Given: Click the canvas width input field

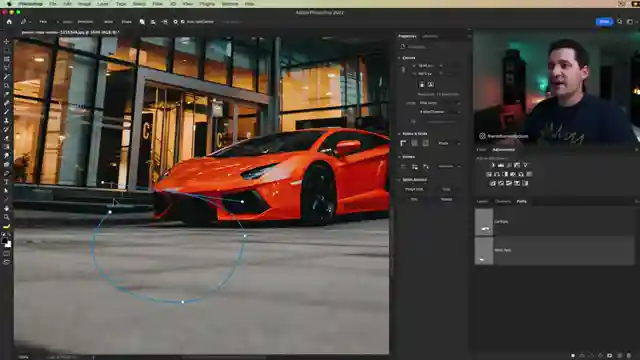Looking at the screenshot, I should [x=428, y=65].
